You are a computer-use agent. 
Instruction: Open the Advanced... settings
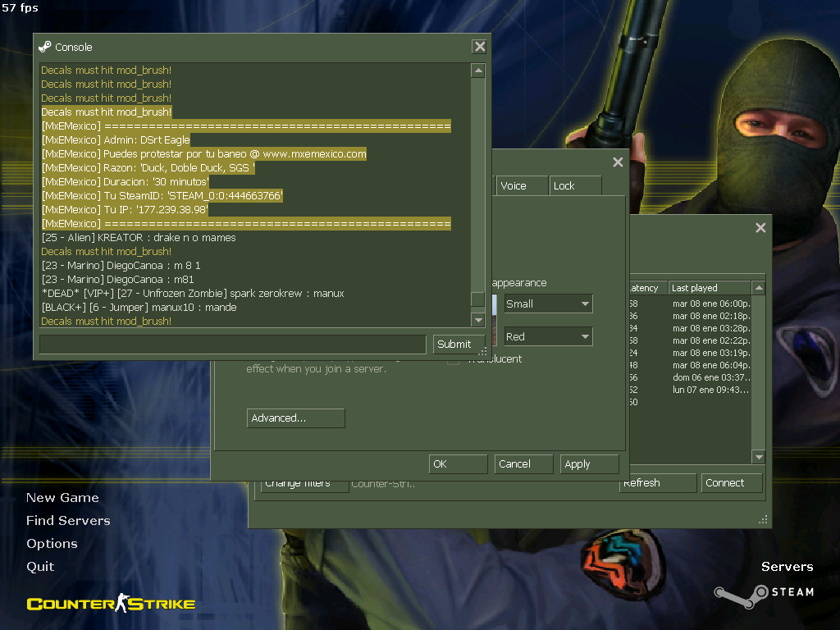[x=295, y=418]
